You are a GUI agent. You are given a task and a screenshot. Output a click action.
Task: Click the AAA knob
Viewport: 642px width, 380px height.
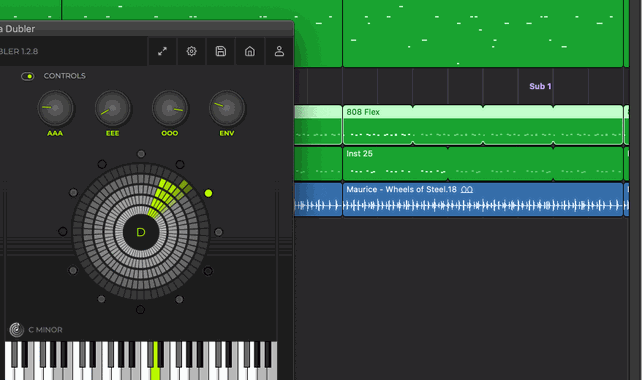pos(55,109)
